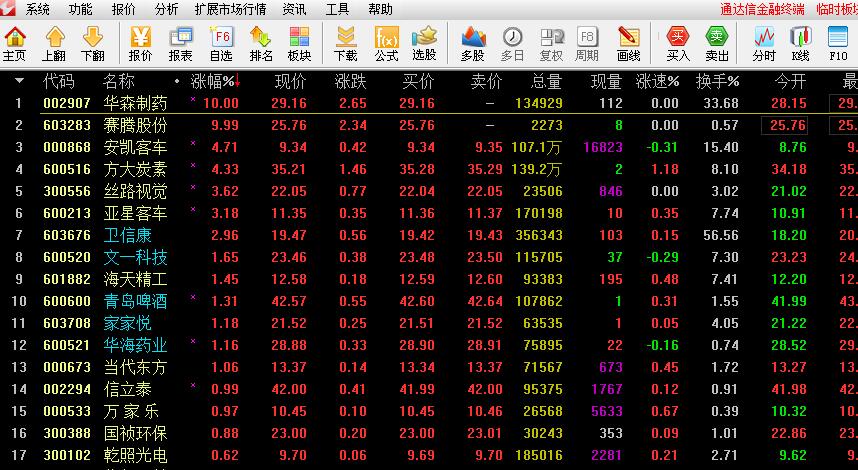Screen dimensions: 858x470
Task: Select stock row 华森制药
Action: tap(429, 103)
